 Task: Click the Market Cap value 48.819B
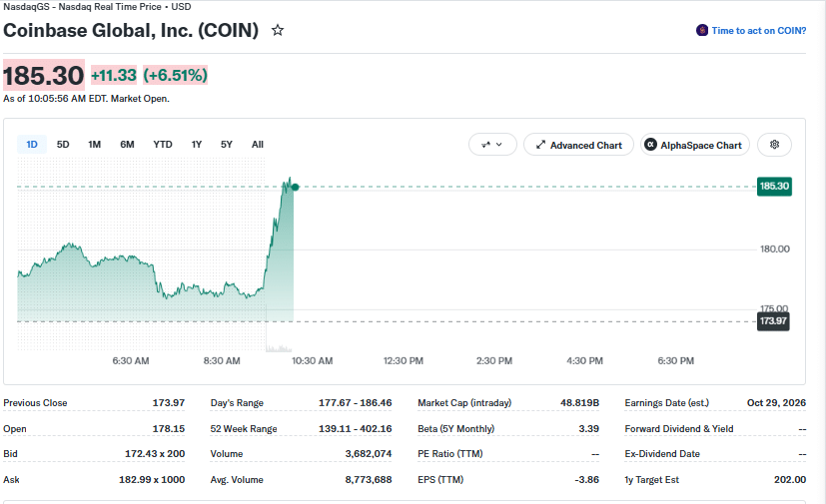tap(579, 403)
